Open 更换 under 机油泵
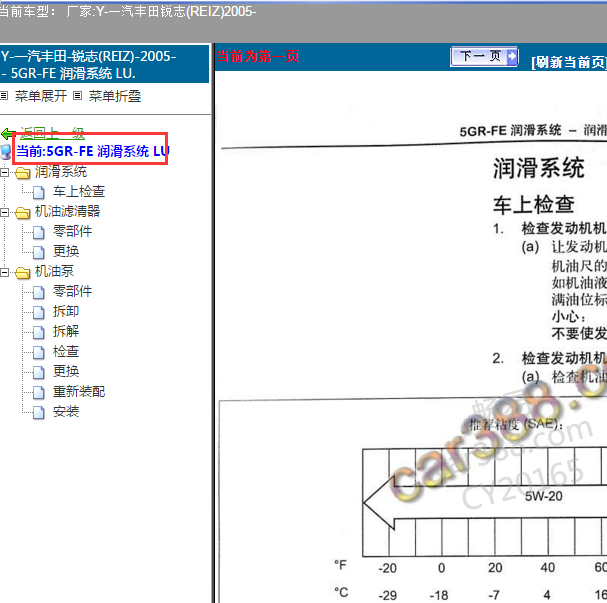 pos(66,372)
